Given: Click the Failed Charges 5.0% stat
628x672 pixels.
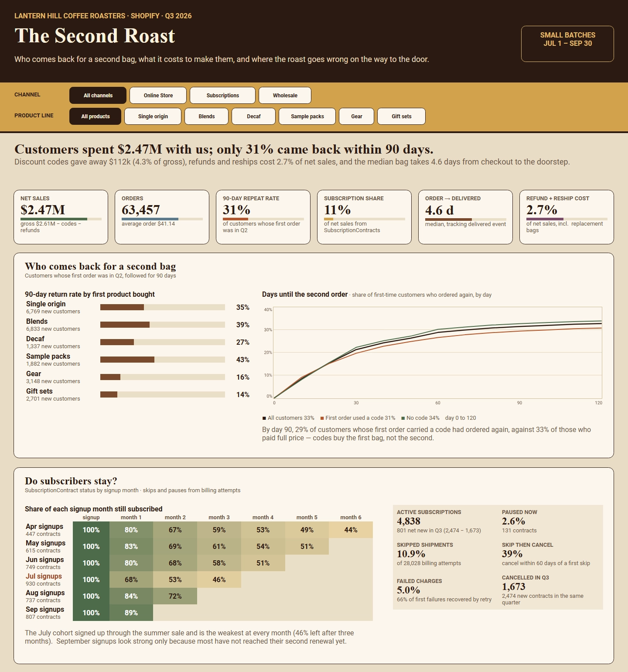Looking at the screenshot, I should pos(444,590).
